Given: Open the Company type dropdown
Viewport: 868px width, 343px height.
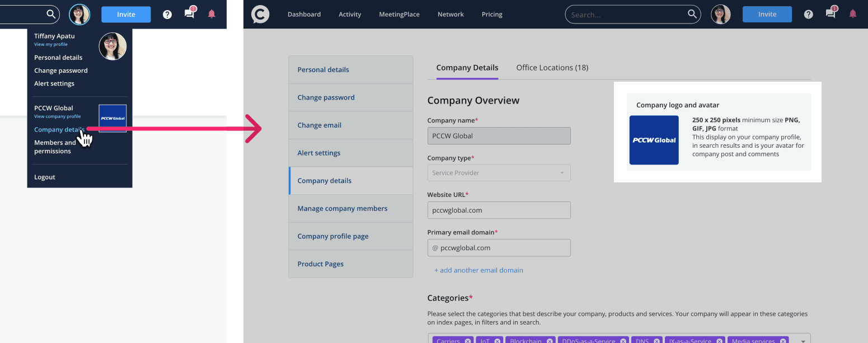Looking at the screenshot, I should click(x=499, y=173).
